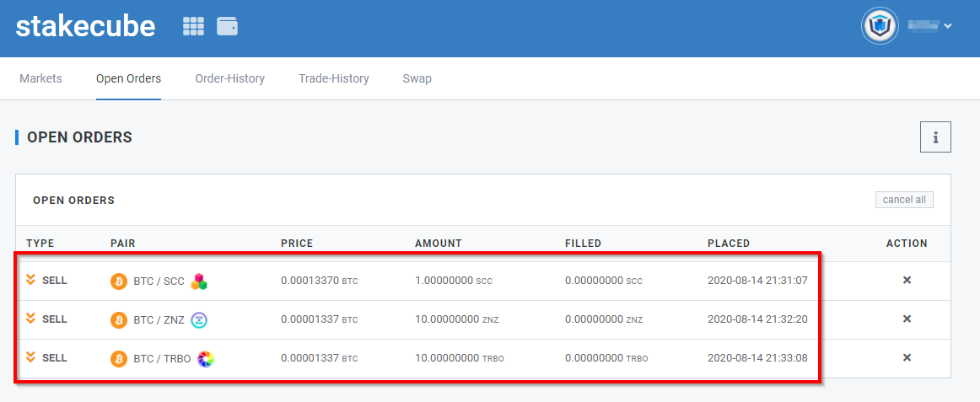Click placed time 2020-08-14 21:31:07
The height and width of the screenshot is (402, 980).
(757, 281)
